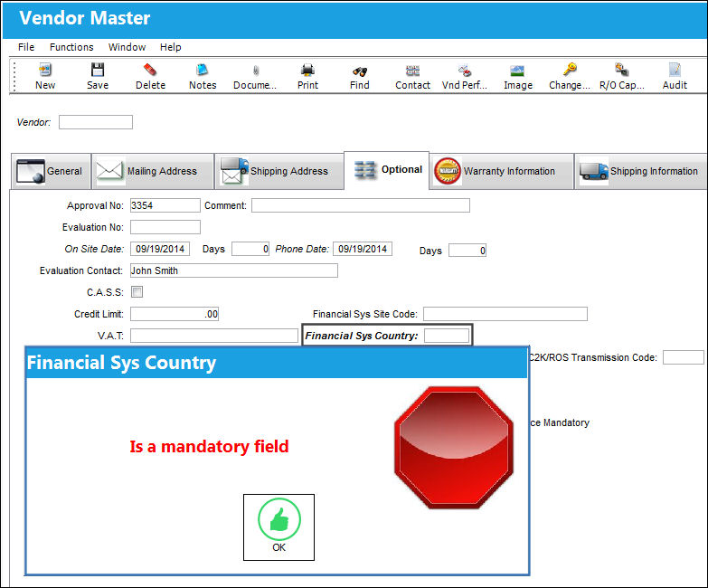Click the Financial Sys Country field
This screenshot has width=708, height=588.
pos(447,336)
